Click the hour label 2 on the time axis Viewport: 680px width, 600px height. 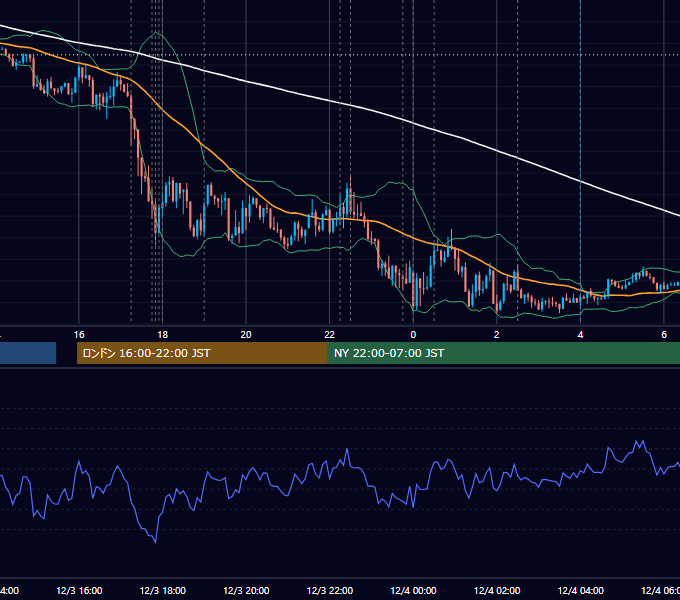(497, 335)
